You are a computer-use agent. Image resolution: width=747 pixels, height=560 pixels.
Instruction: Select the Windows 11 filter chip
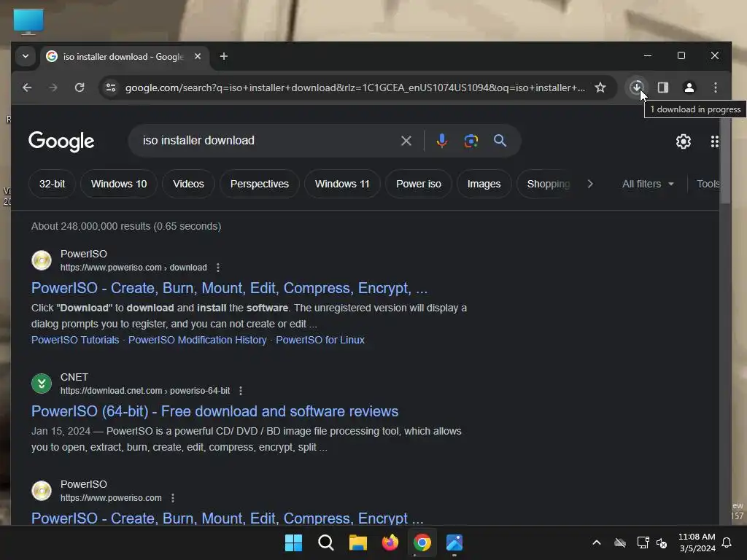coord(342,184)
